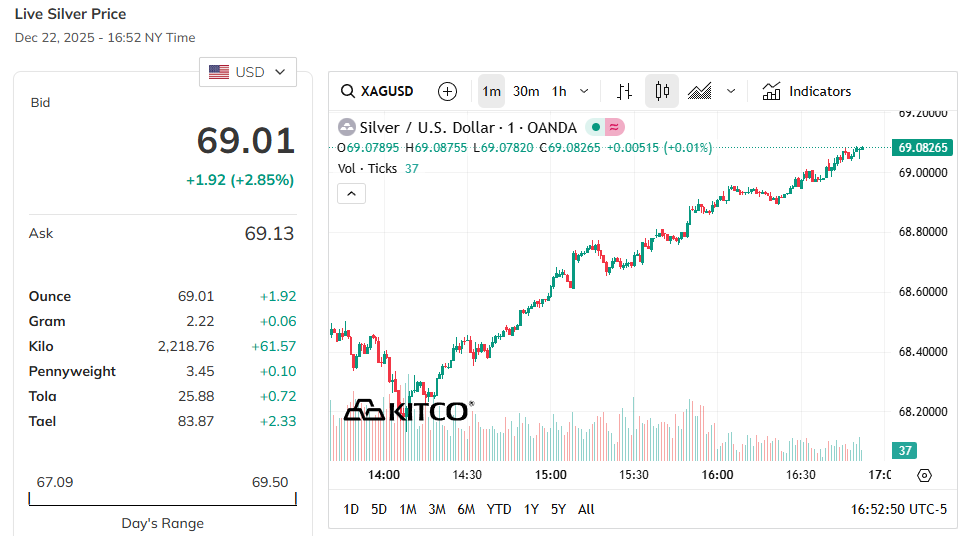Click the Tael change value +2.33
Image resolution: width=967 pixels, height=536 pixels.
coord(278,421)
